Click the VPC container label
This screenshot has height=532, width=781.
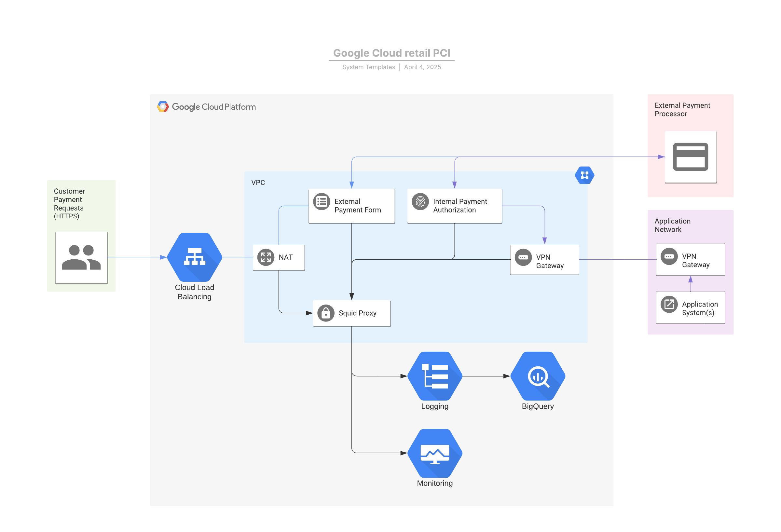pos(258,183)
